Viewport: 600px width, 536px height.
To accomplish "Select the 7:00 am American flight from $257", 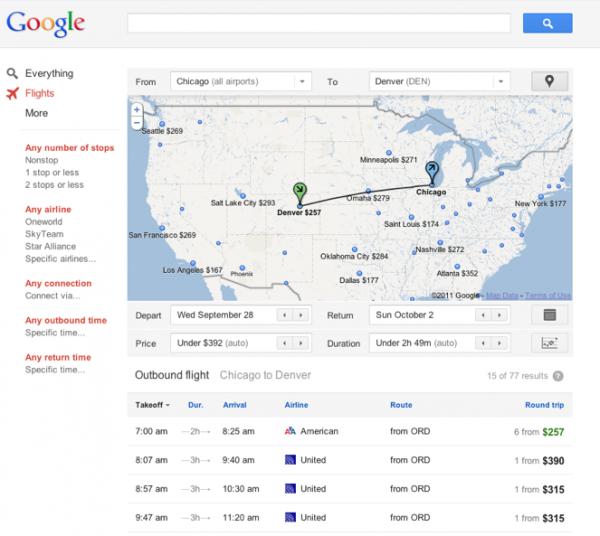I will (350, 431).
